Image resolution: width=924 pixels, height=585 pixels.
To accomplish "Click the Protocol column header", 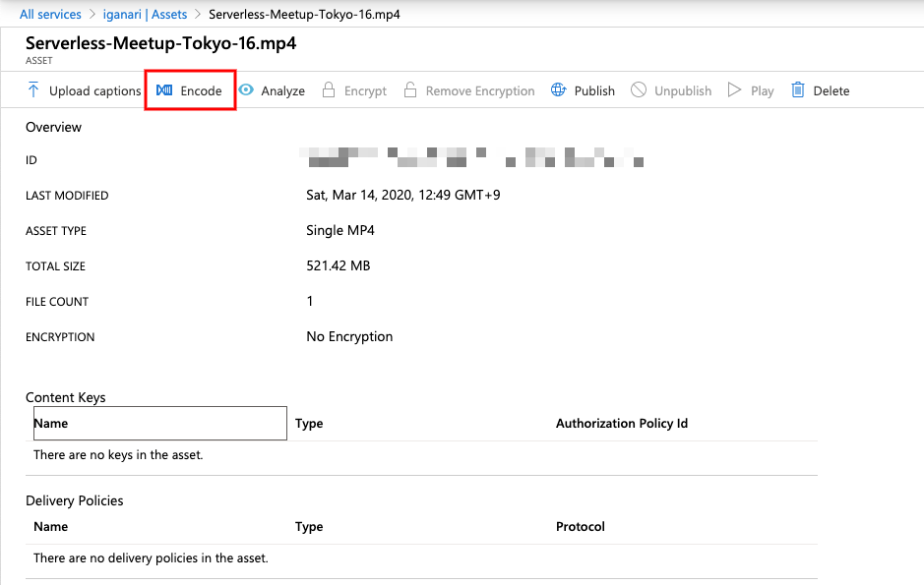I will [x=581, y=526].
